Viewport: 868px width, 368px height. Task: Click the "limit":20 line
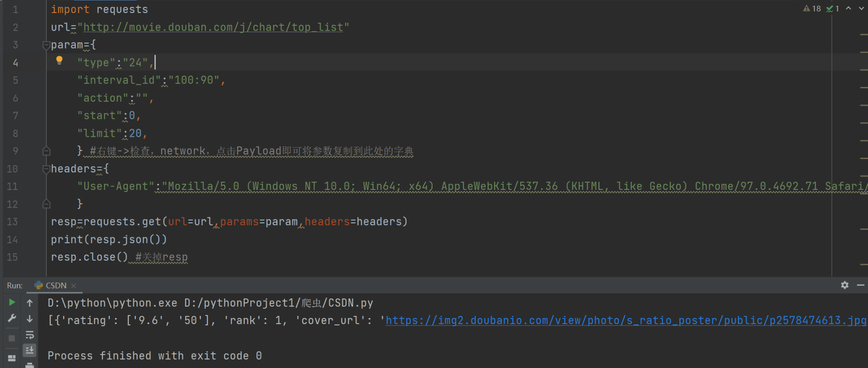[112, 133]
